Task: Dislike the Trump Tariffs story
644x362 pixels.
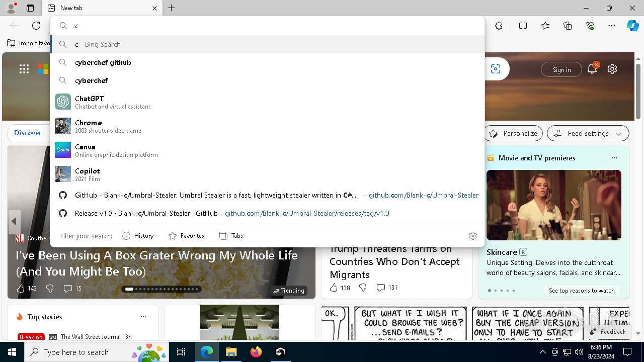Action: 363,288
